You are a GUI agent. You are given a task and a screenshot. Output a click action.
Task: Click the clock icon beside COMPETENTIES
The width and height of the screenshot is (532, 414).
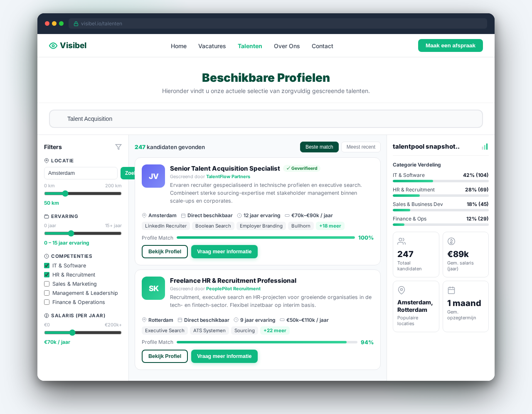click(47, 256)
